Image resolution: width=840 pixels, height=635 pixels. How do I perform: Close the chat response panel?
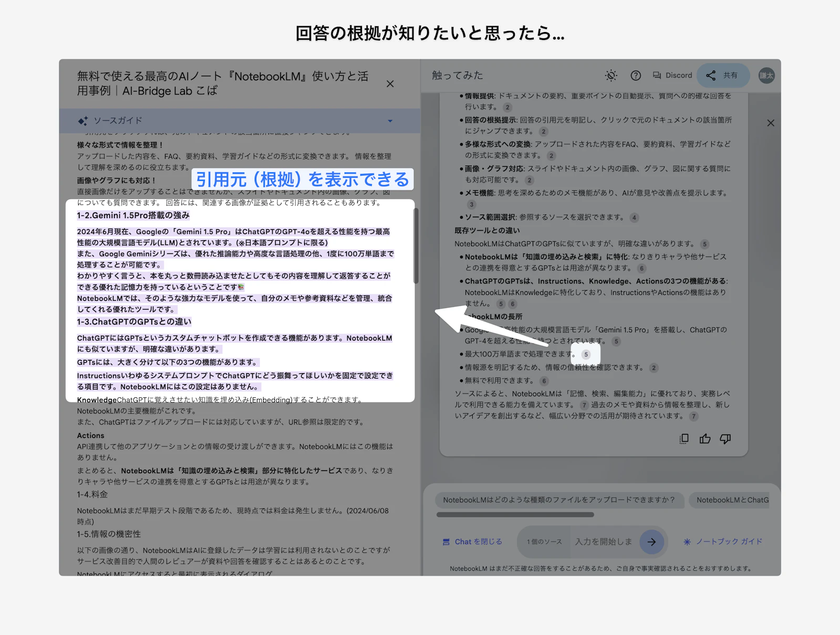coord(771,123)
